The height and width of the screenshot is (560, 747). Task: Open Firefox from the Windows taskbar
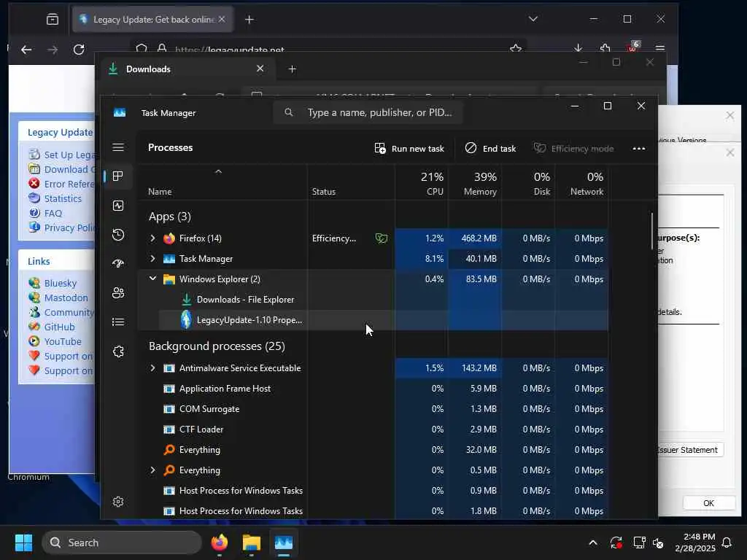[x=219, y=542]
